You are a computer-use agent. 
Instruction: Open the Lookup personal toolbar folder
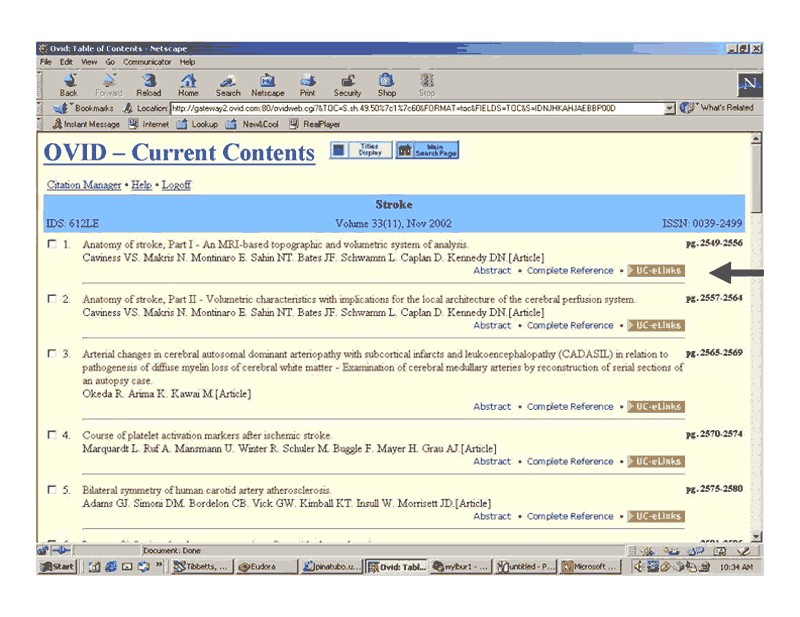(197, 124)
